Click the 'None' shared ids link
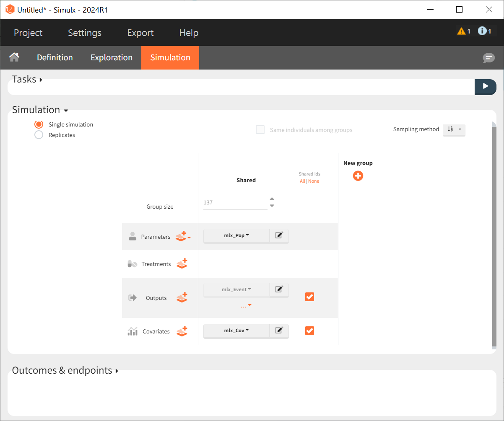Viewport: 504px width, 421px height. click(x=314, y=181)
